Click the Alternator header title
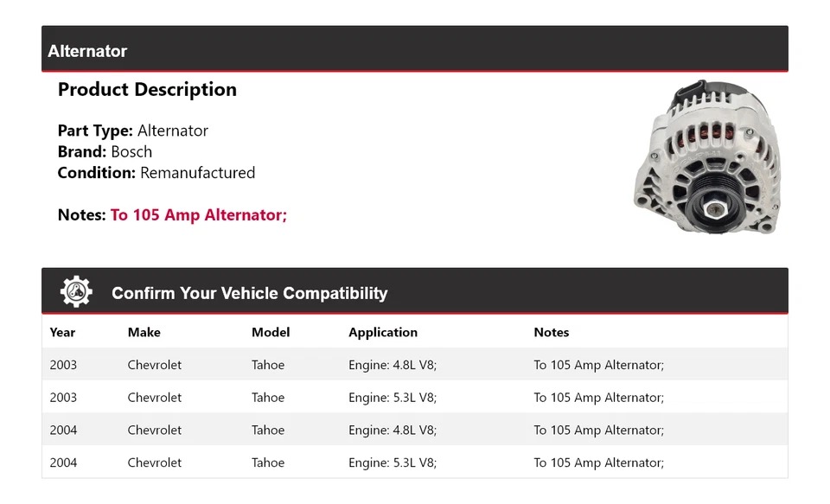 (x=87, y=51)
